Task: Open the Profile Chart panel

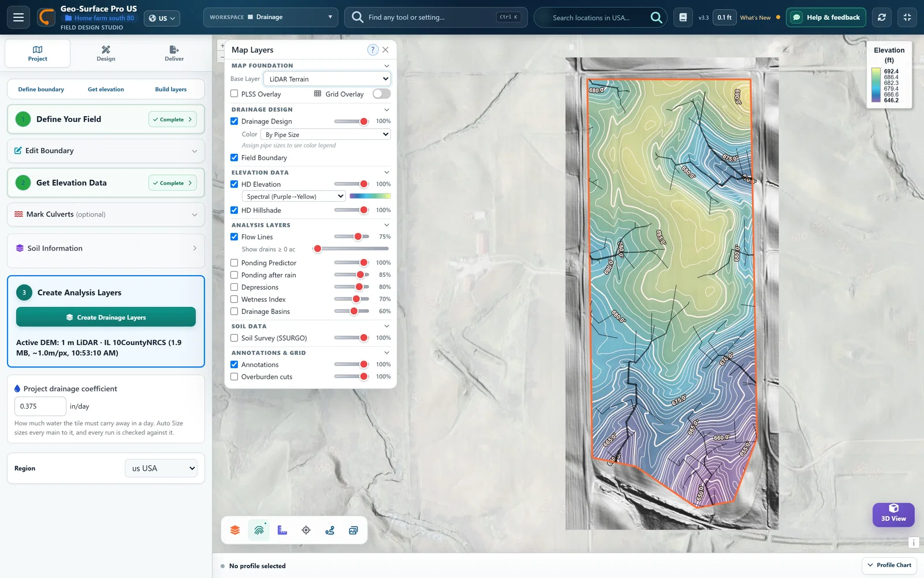Action: point(889,565)
